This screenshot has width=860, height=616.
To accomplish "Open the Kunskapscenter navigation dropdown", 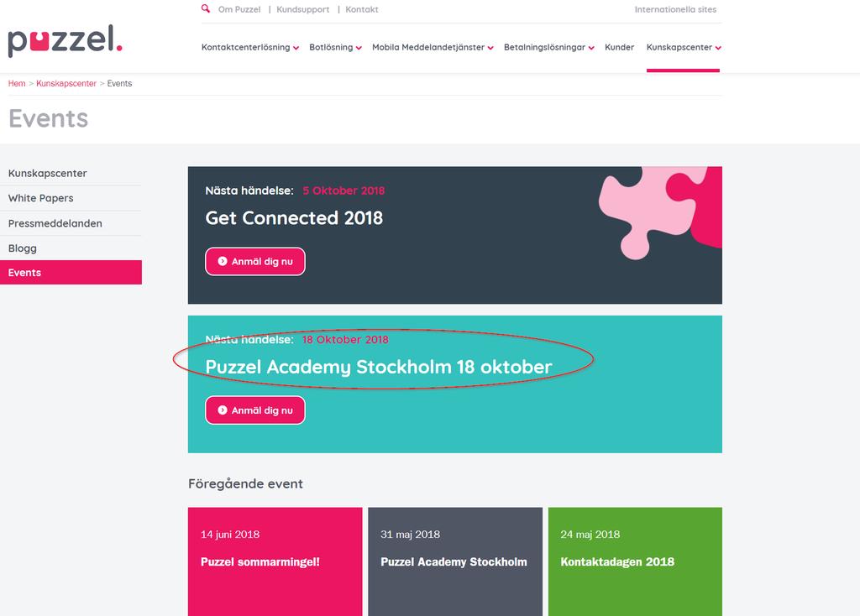I will pos(684,48).
